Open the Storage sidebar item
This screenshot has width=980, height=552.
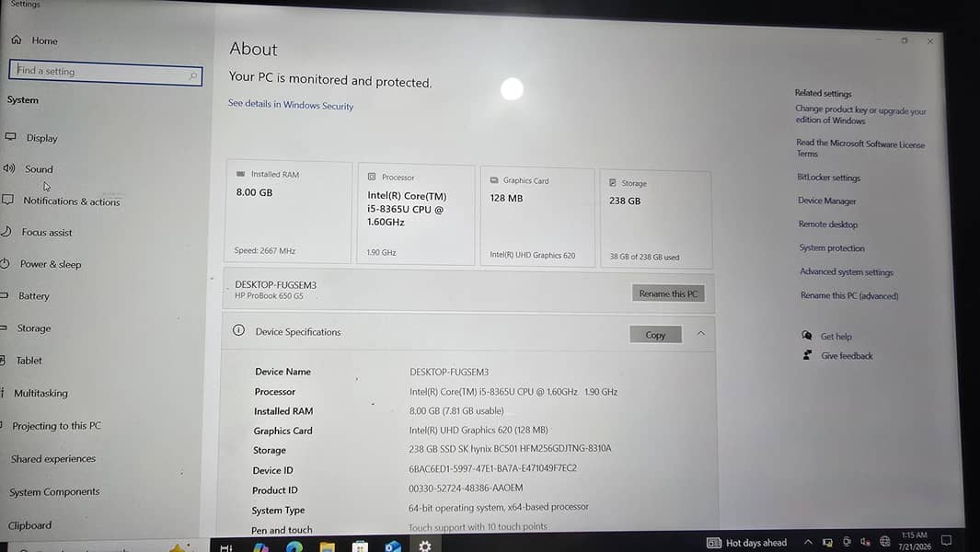tap(26, 328)
